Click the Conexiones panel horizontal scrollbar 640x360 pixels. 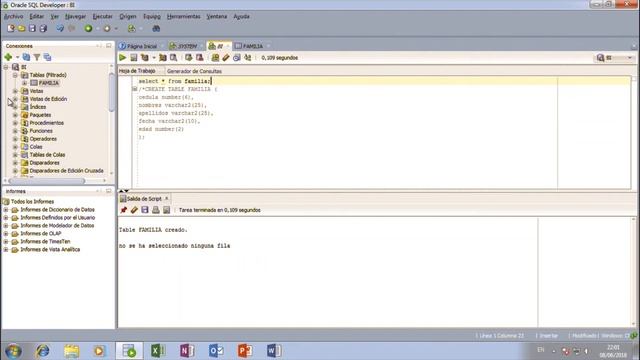click(47, 181)
